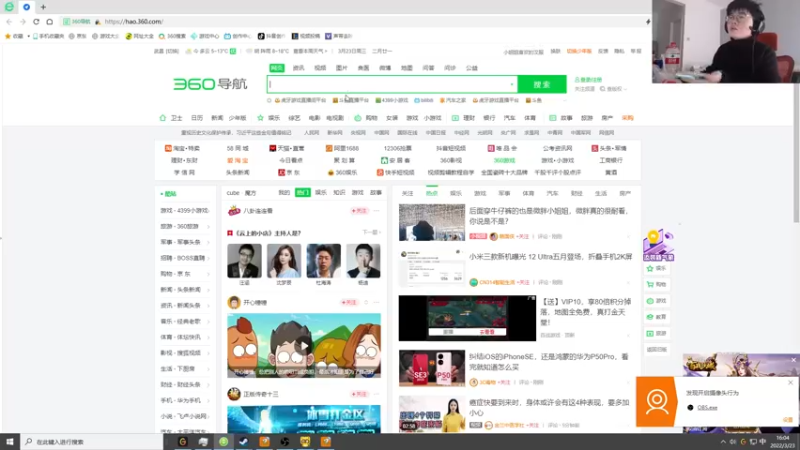Open the 淘宝·特卖 site link

pyautogui.click(x=182, y=148)
